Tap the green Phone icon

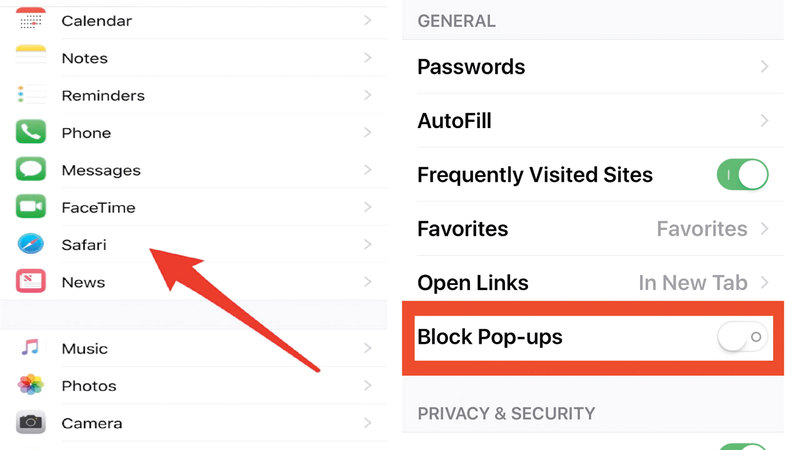click(x=31, y=132)
